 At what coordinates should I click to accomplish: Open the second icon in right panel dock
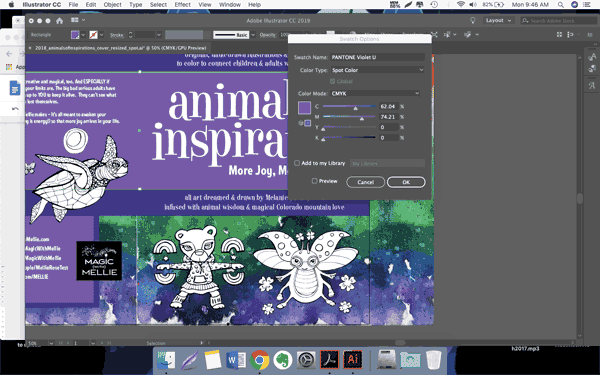point(592,69)
